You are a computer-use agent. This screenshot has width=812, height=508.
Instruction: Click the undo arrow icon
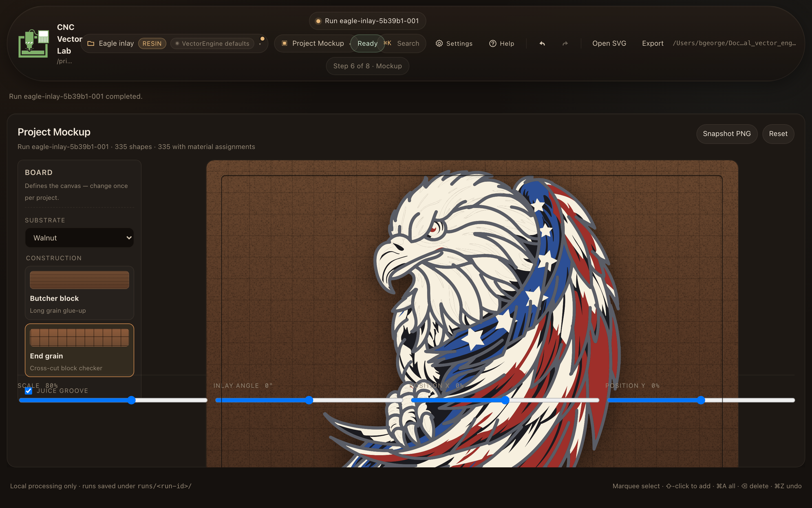point(542,43)
